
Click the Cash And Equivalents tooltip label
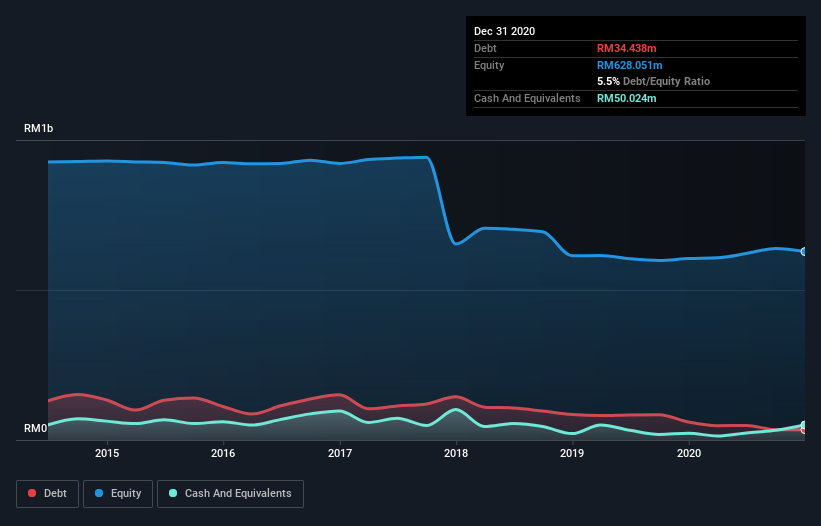(x=527, y=98)
